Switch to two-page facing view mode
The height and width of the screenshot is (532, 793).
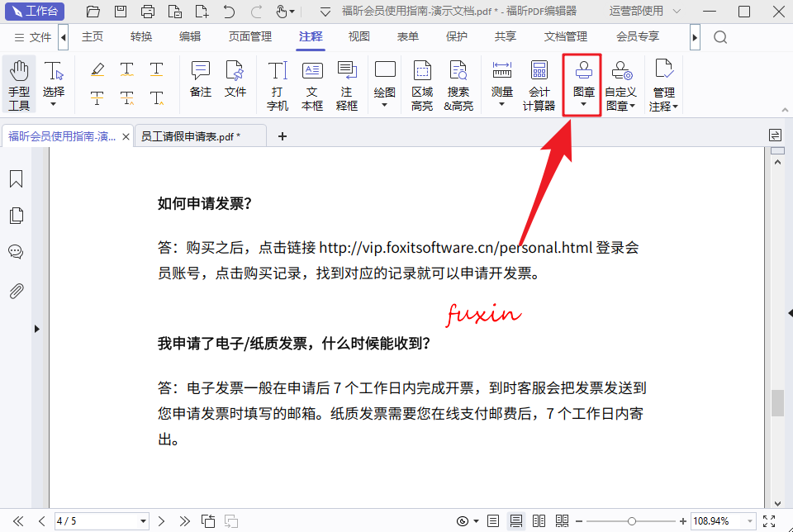pos(539,521)
